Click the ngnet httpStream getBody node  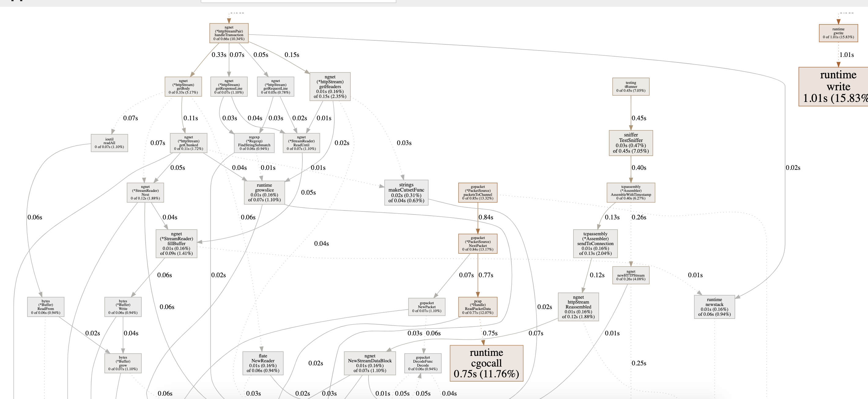(183, 87)
